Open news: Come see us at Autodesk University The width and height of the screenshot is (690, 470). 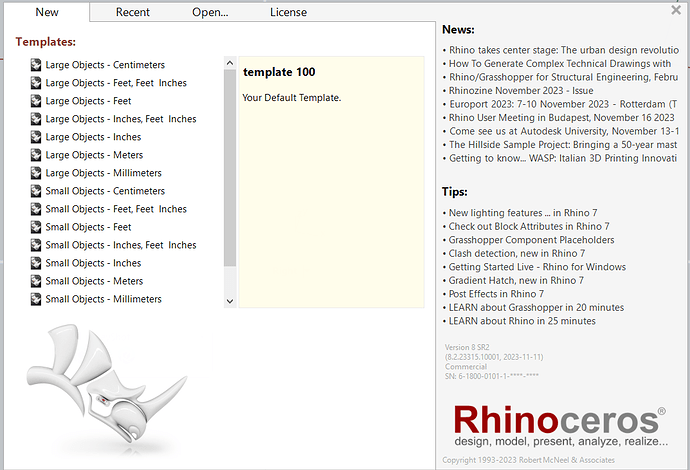564,132
